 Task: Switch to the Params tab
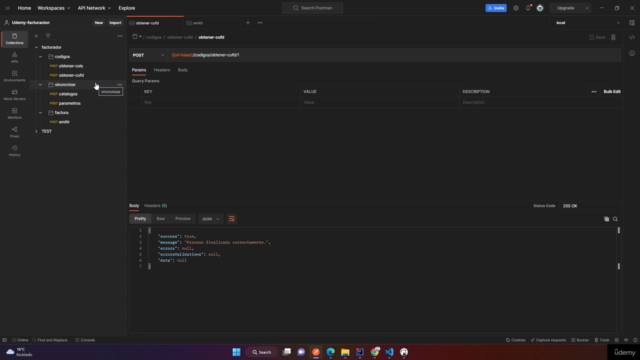pyautogui.click(x=139, y=70)
